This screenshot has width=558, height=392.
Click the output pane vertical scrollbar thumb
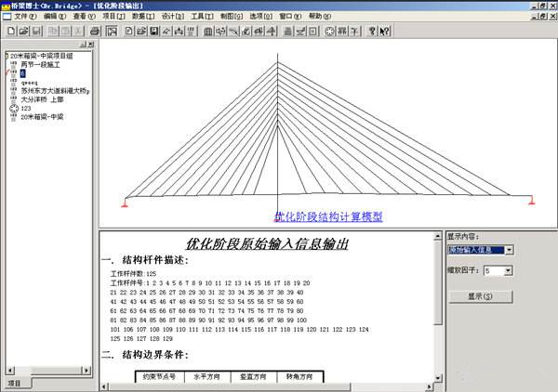click(438, 282)
